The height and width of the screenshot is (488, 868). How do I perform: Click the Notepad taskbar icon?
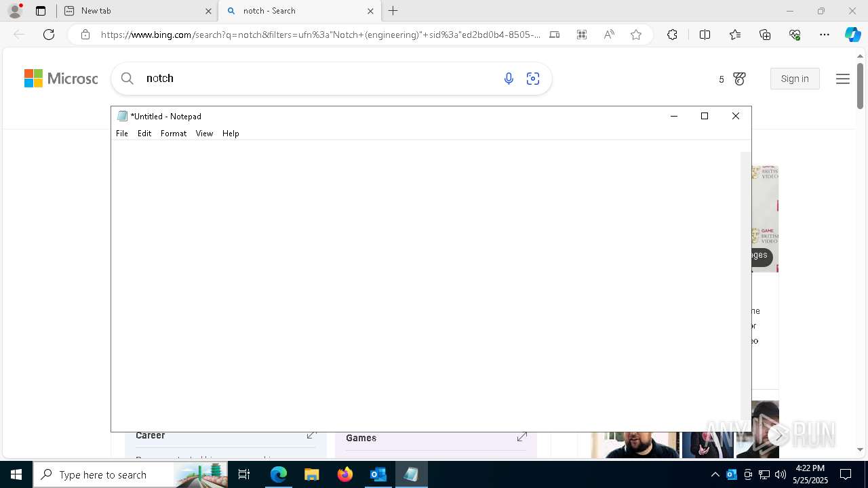point(411,474)
